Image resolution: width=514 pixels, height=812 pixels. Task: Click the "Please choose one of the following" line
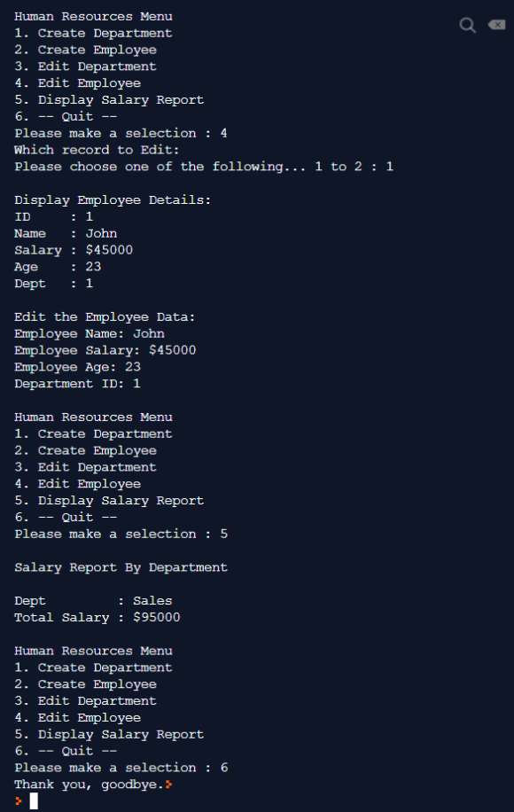click(x=204, y=167)
